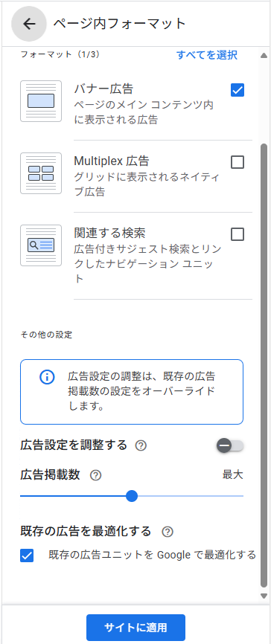
Task: Open help icon next to 広告掲載数
Action: tap(96, 476)
